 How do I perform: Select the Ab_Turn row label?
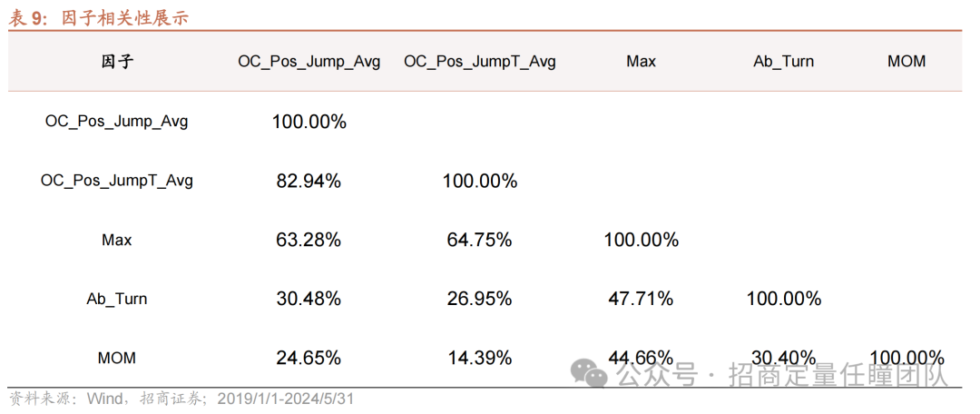pyautogui.click(x=117, y=299)
